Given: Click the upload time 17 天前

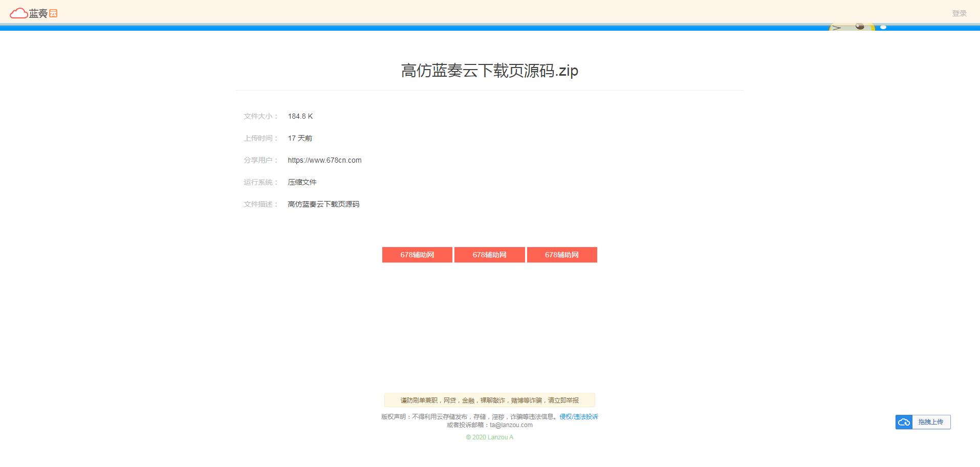Looking at the screenshot, I should 300,138.
